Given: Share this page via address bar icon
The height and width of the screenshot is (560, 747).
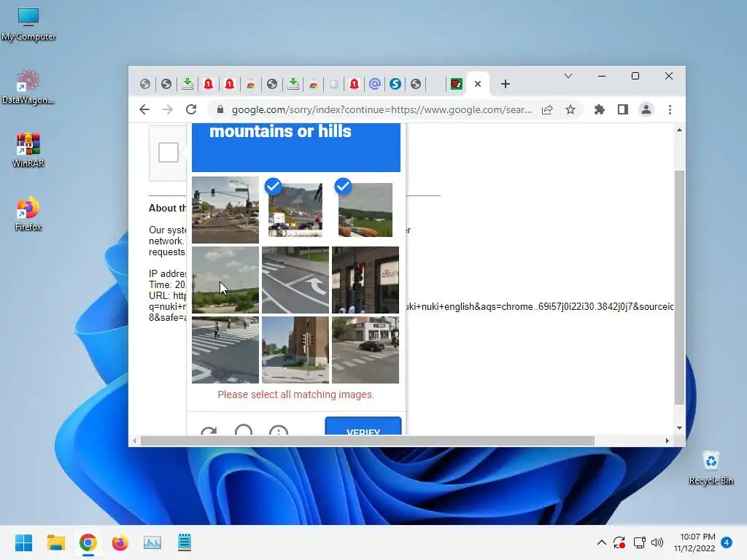Looking at the screenshot, I should (547, 109).
